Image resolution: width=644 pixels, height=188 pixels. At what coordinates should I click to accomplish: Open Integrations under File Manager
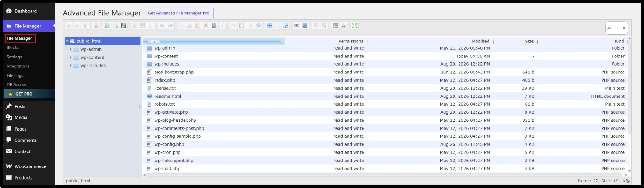point(18,66)
